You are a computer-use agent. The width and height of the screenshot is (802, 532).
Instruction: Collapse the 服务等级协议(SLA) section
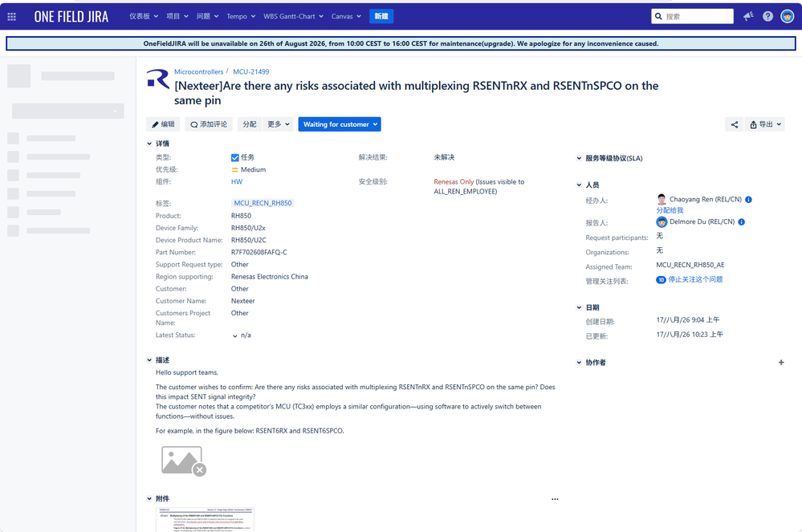click(x=579, y=158)
